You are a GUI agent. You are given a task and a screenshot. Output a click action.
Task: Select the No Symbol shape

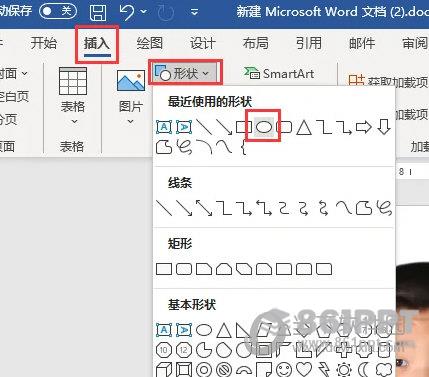(224, 370)
